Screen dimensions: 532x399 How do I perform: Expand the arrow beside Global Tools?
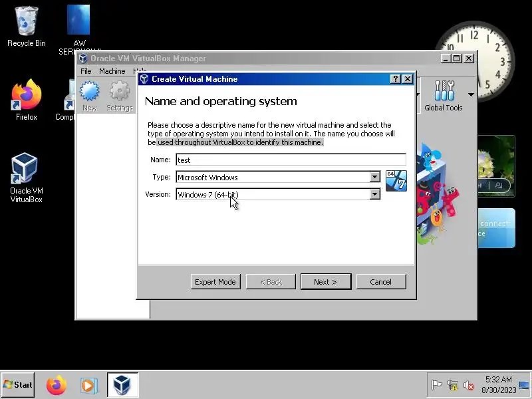point(471,94)
